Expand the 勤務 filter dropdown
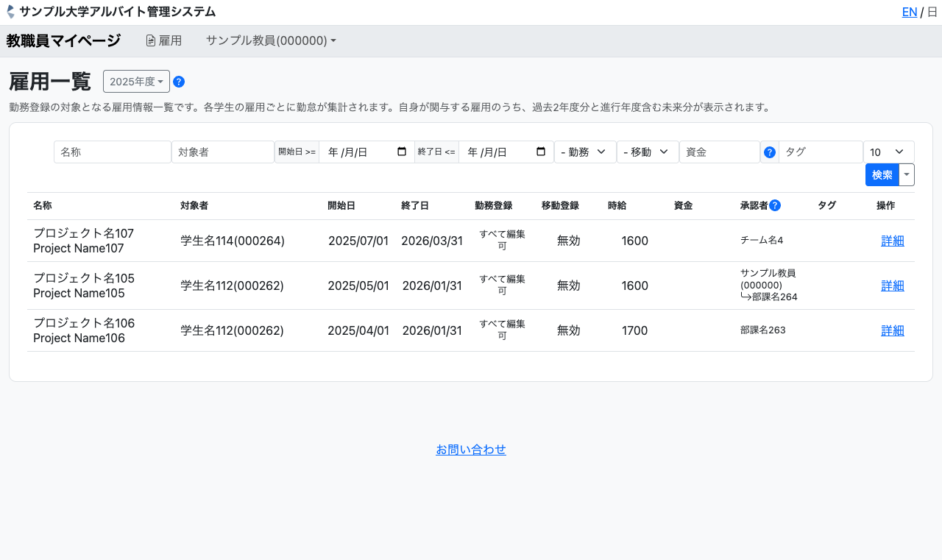Viewport: 942px width, 560px height. point(585,152)
